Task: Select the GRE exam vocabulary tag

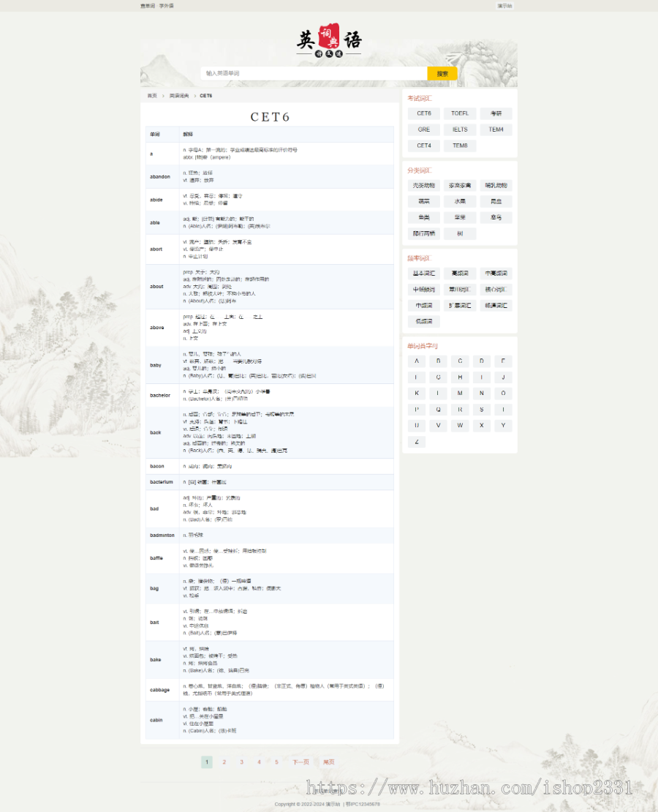Action: click(424, 129)
